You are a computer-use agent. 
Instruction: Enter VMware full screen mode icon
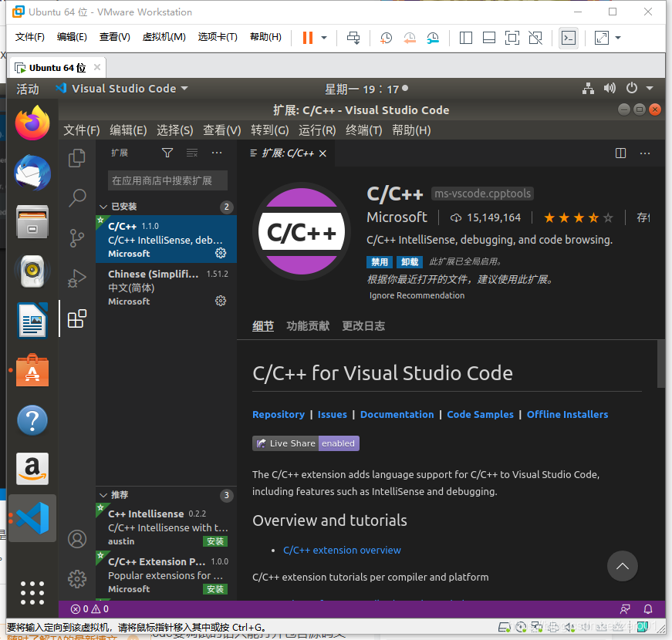click(512, 38)
